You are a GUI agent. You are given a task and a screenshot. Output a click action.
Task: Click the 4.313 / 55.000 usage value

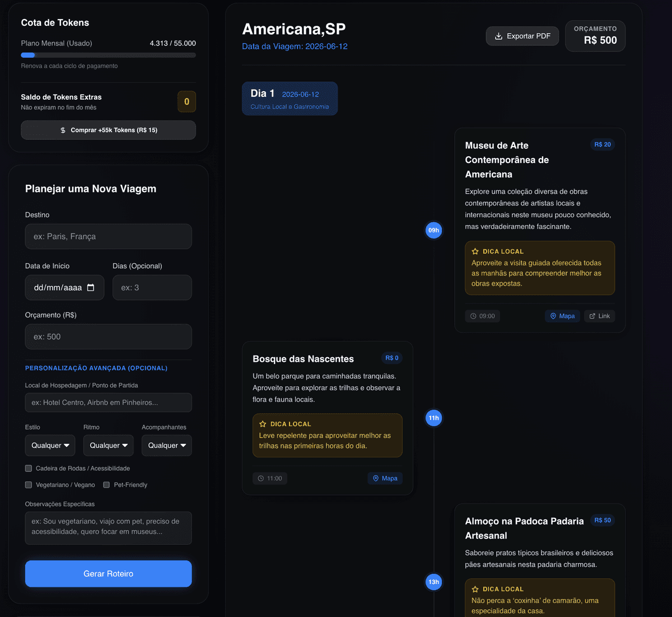pyautogui.click(x=172, y=43)
